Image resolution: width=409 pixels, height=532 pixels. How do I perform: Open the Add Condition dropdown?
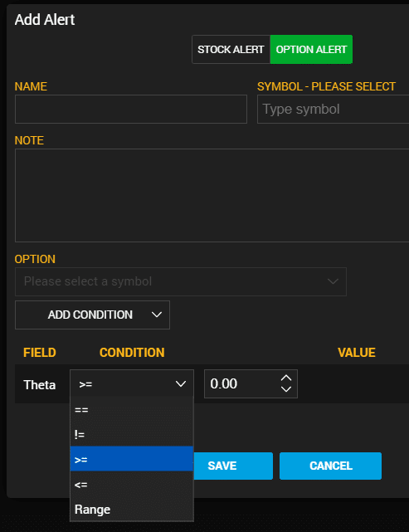(92, 315)
